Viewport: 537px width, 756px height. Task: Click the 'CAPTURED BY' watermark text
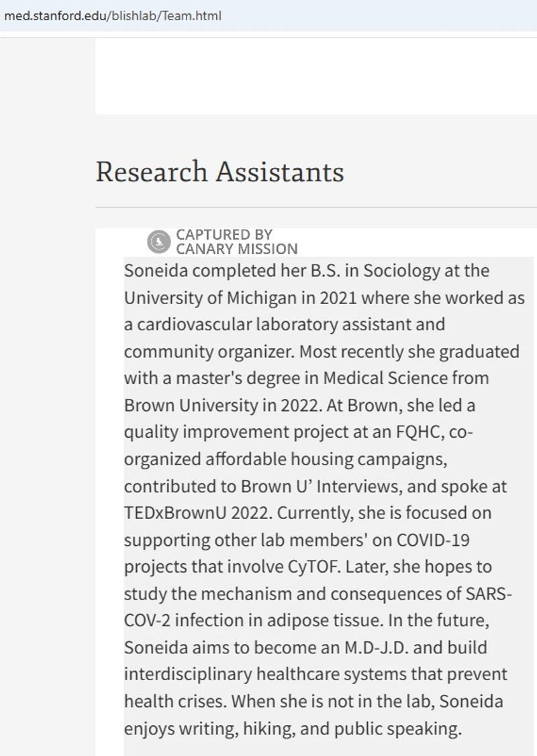tap(224, 234)
